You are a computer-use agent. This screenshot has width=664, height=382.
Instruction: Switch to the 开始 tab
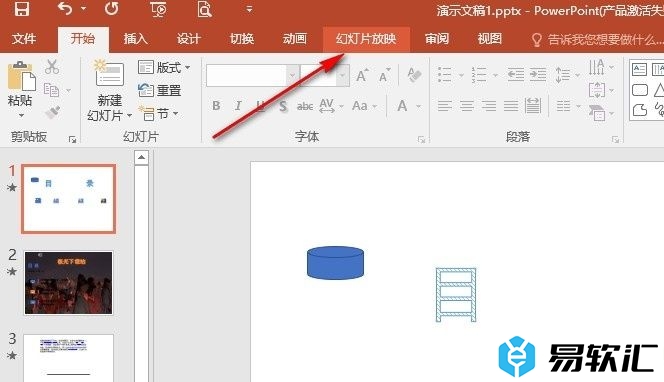point(83,39)
